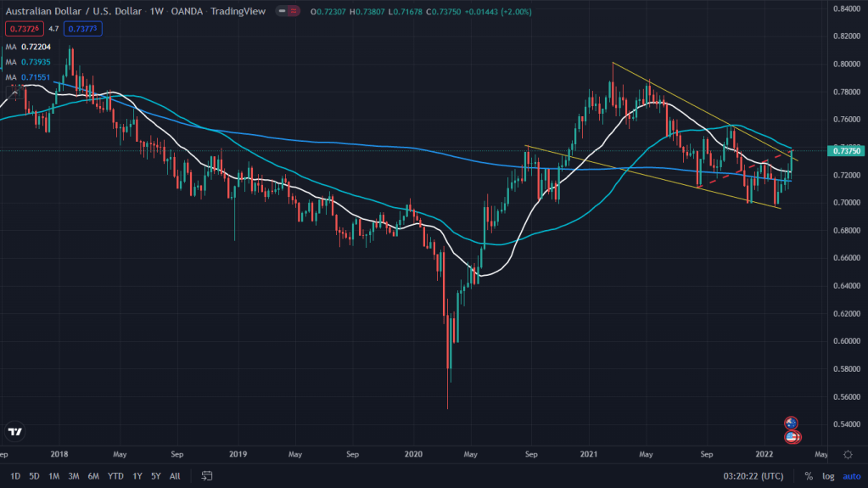Click the TradingView logo badge
This screenshot has height=488, width=868.
click(14, 432)
